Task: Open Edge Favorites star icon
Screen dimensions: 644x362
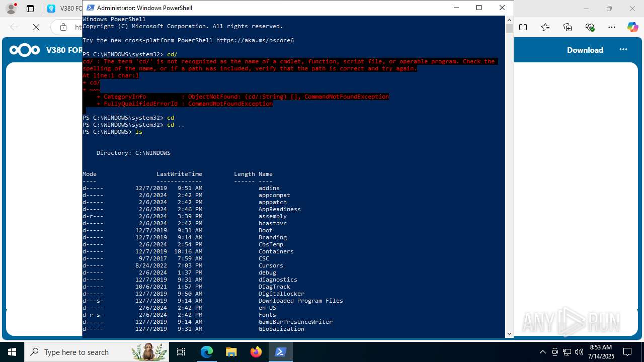Action: [545, 27]
